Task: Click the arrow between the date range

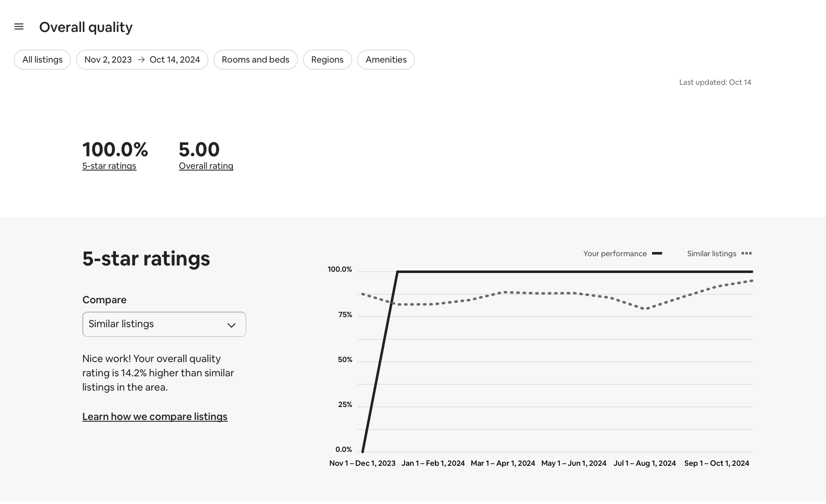Action: pos(141,60)
